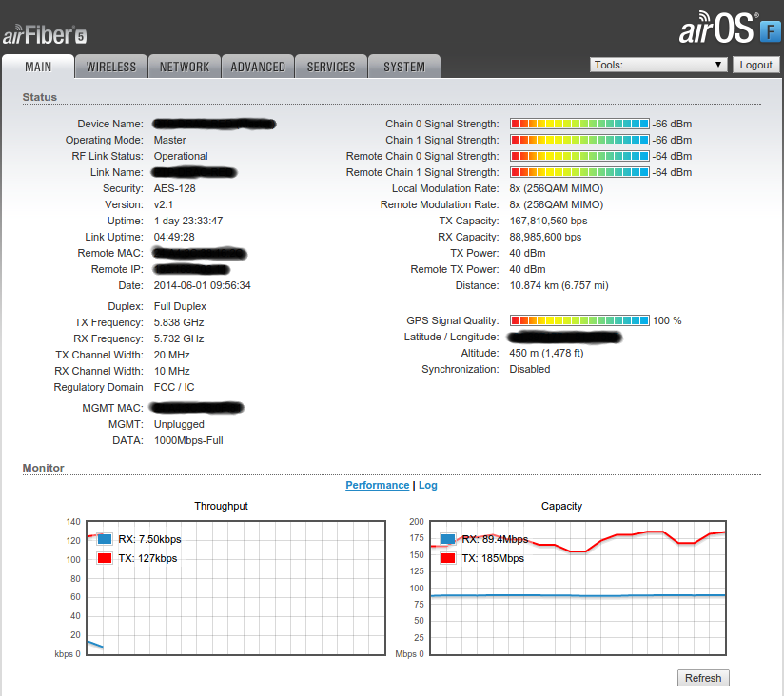This screenshot has height=696, width=784.
Task: Switch to the MAIN tab
Action: (38, 67)
